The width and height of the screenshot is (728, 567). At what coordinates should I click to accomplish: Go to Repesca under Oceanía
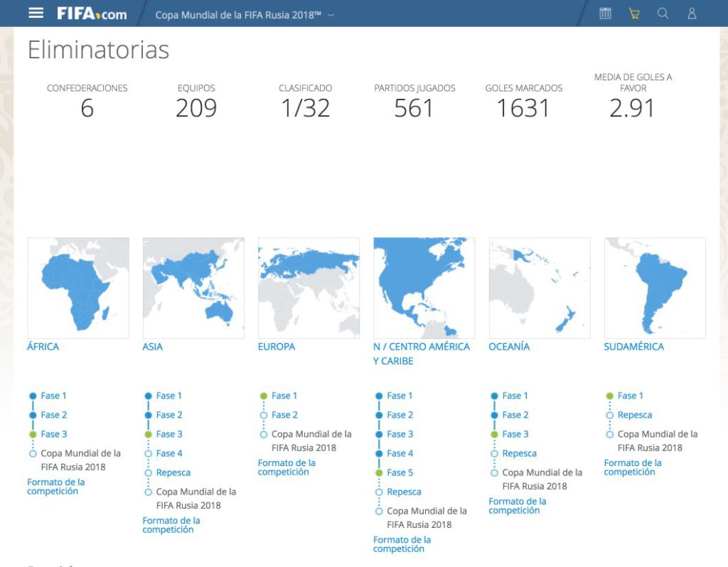tap(519, 453)
